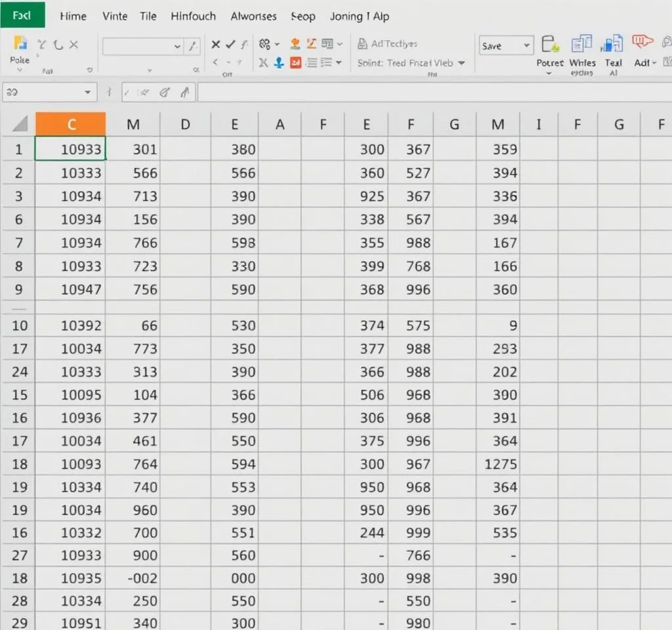Click the Teal chart document icon
Image resolution: width=672 pixels, height=630 pixels.
point(612,45)
